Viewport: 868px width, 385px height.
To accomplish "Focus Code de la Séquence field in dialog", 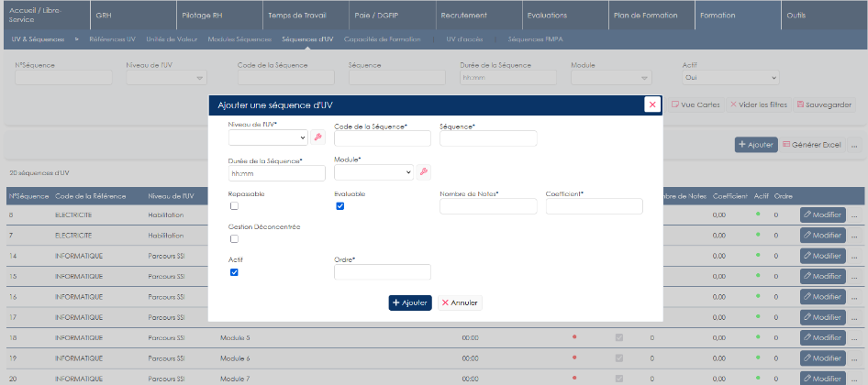I will coord(383,138).
